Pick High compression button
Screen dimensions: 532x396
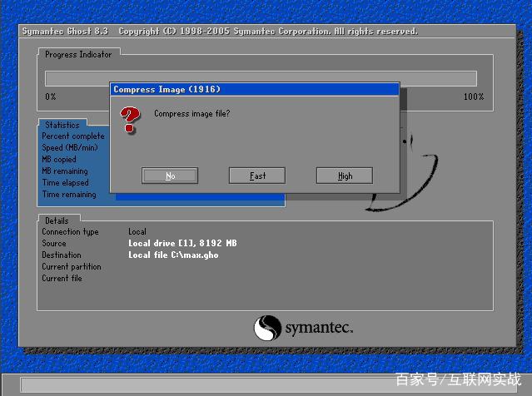[345, 176]
